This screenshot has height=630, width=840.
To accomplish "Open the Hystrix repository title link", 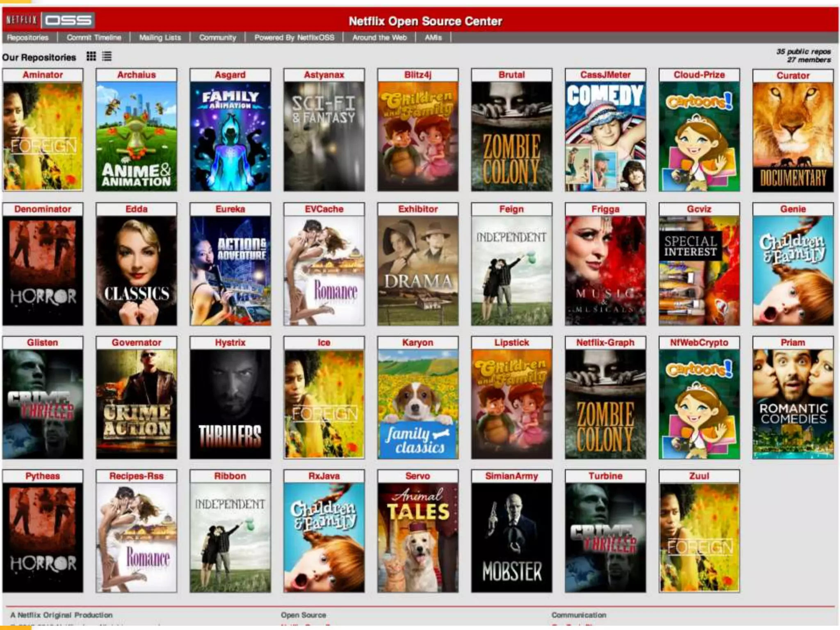I will [230, 342].
